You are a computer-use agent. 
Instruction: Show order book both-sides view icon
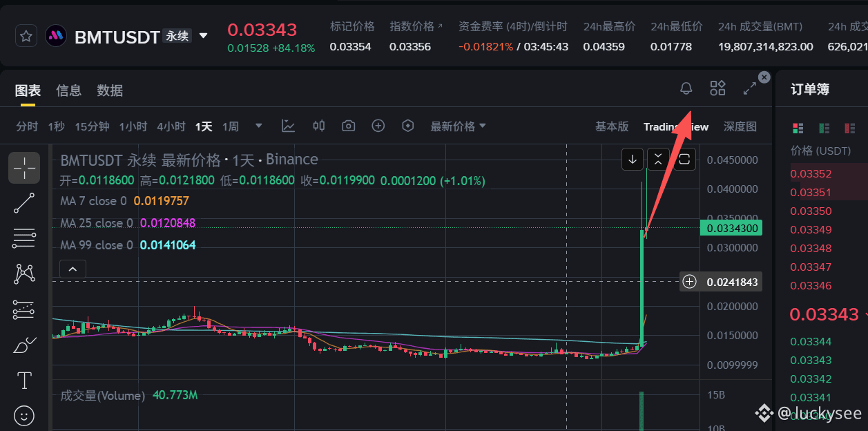(798, 128)
